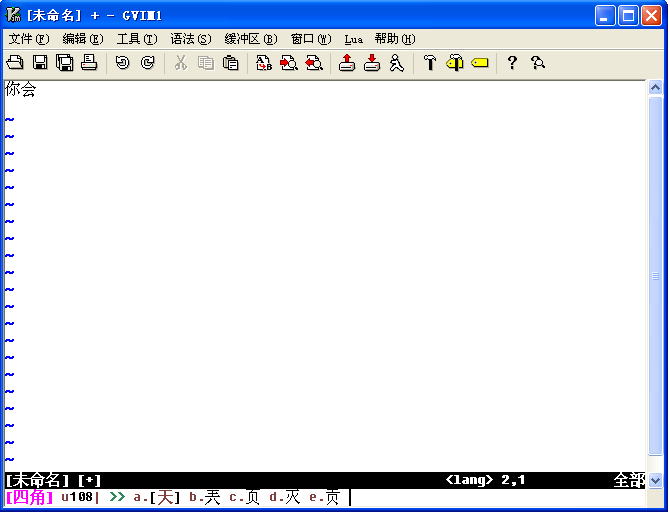Open the 语法 (Syntax) menu
This screenshot has height=514, width=670.
tap(190, 39)
